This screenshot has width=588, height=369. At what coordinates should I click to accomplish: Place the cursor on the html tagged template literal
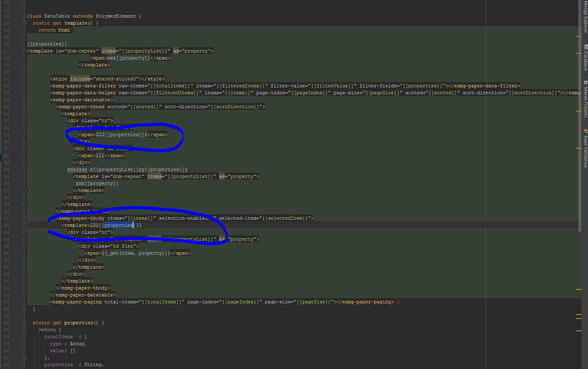[64, 30]
